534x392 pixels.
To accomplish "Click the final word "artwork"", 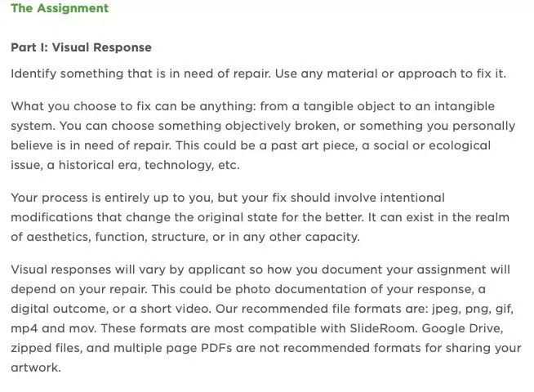I will (x=36, y=367).
